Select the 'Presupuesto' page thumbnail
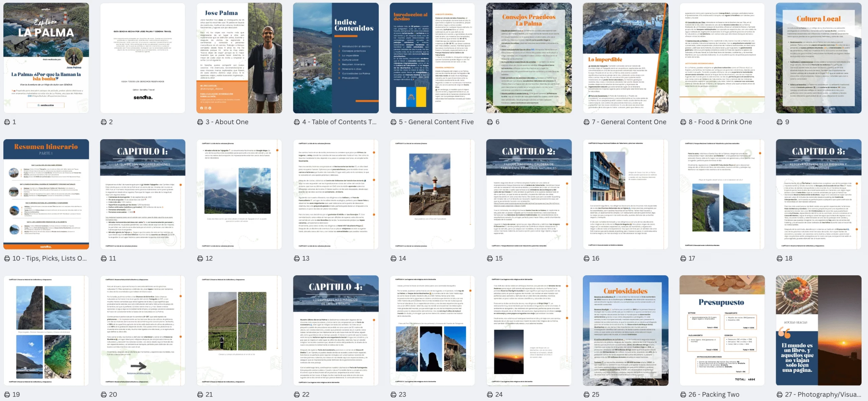Image resolution: width=868 pixels, height=401 pixels. 722,330
